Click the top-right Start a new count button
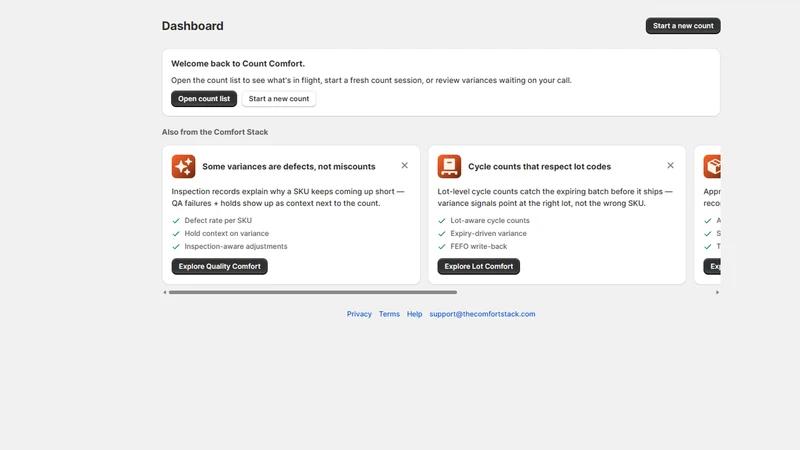This screenshot has width=800, height=450. [x=683, y=26]
